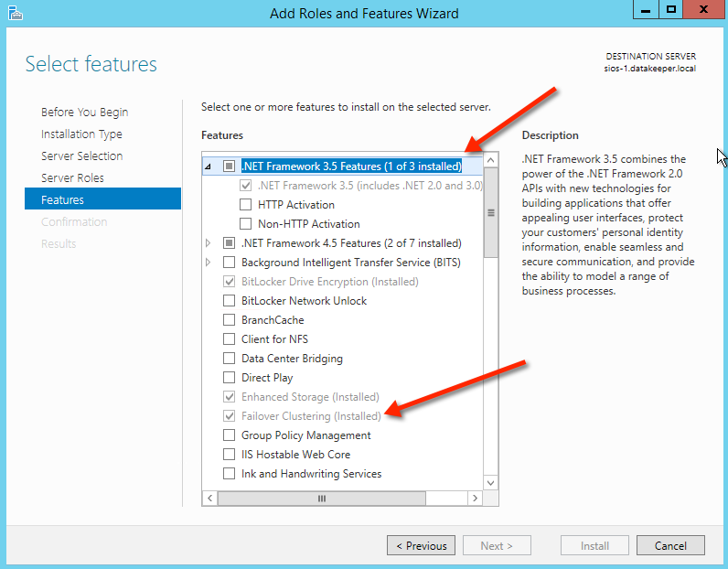This screenshot has width=728, height=569.
Task: Expand .NET Framework 4.5 Features node
Action: [x=209, y=243]
